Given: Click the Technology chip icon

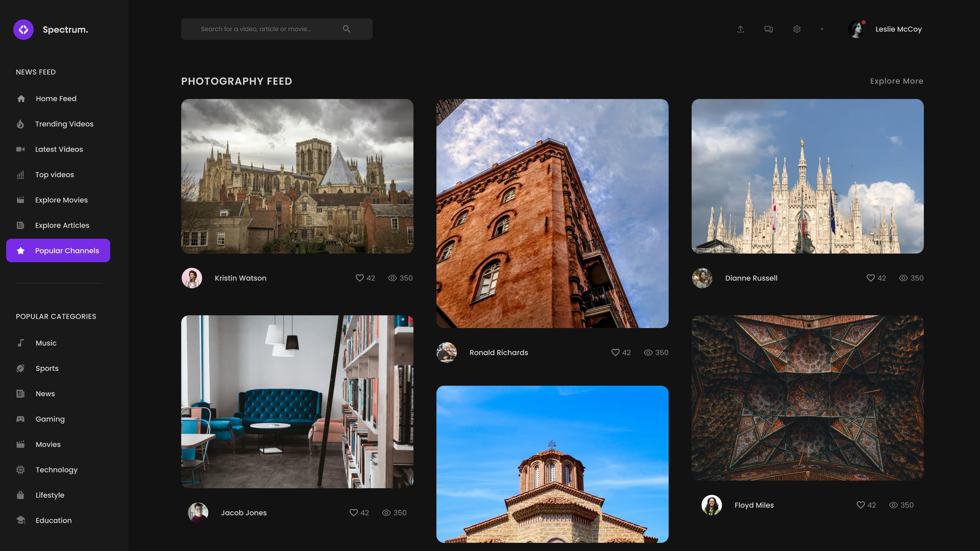Looking at the screenshot, I should click(x=20, y=470).
